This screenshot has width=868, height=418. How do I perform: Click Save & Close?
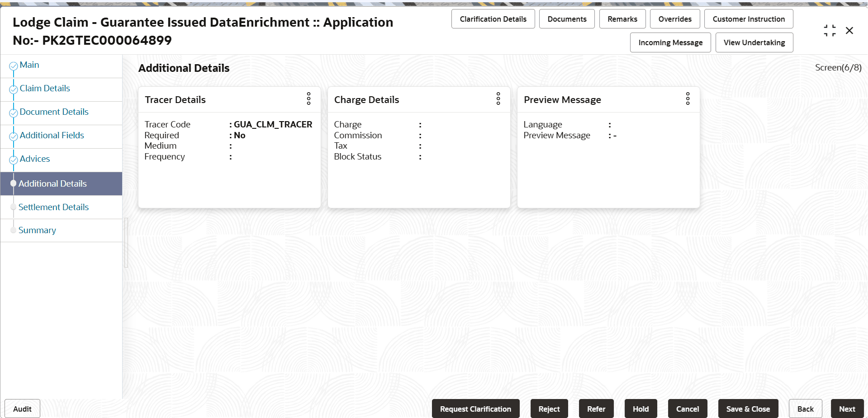(x=748, y=409)
